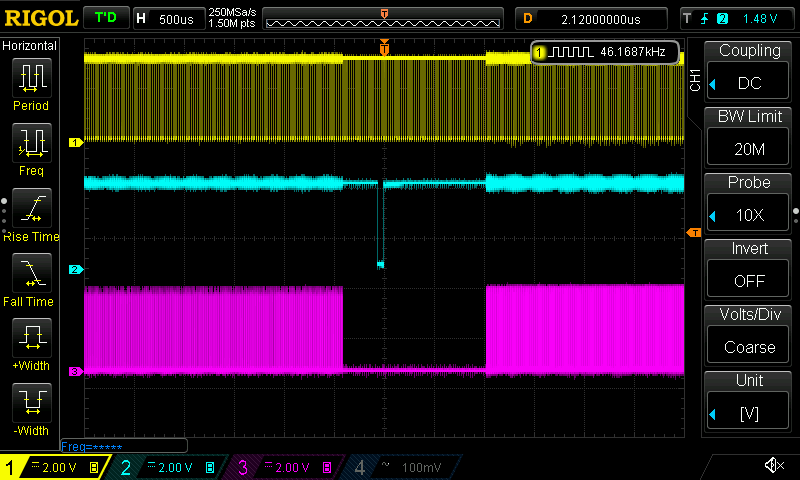Viewport: 800px width, 480px height.
Task: Click the rising edge trigger icon
Action: point(705,19)
